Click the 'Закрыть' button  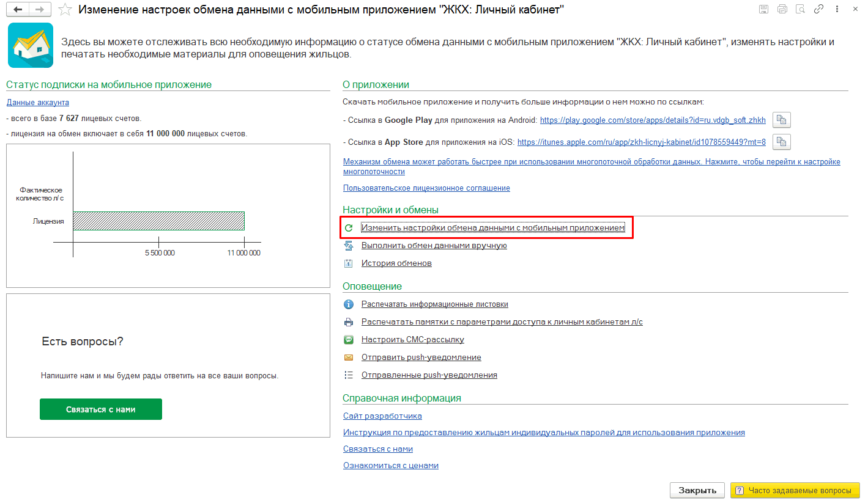697,491
